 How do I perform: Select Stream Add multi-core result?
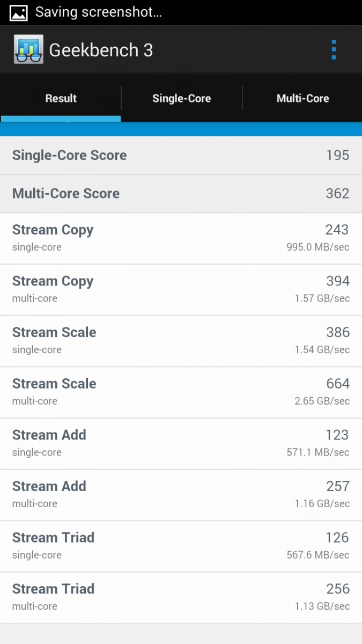(x=181, y=495)
